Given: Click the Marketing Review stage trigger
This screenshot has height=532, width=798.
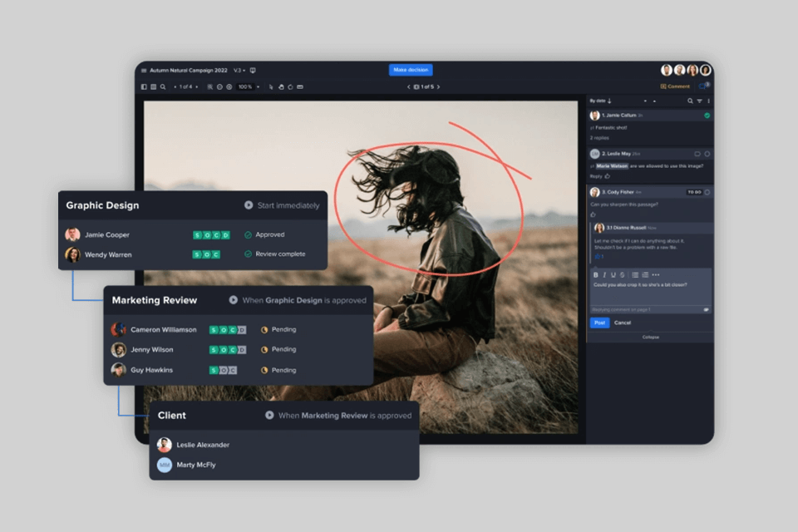Looking at the screenshot, I should [x=298, y=300].
